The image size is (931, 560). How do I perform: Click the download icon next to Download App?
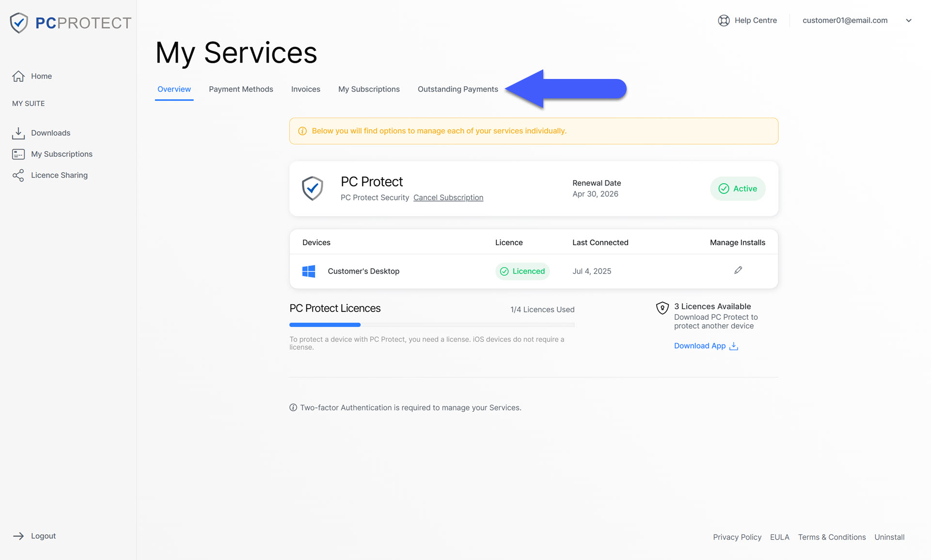pos(734,346)
